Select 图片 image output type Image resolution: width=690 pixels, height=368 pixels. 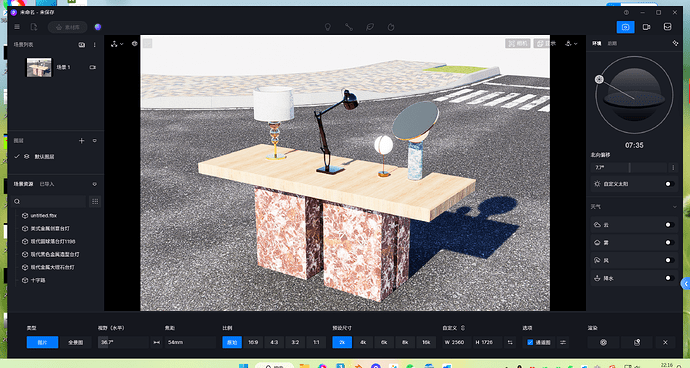[x=42, y=342]
